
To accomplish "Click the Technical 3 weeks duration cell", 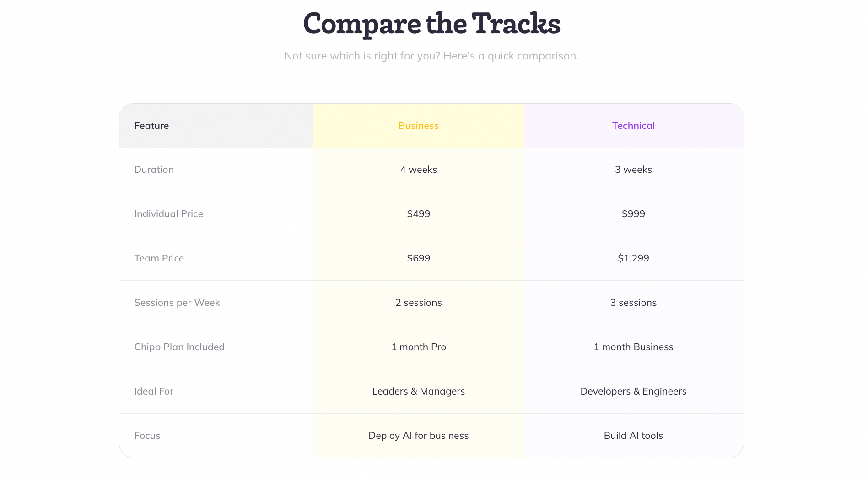I will [x=633, y=170].
